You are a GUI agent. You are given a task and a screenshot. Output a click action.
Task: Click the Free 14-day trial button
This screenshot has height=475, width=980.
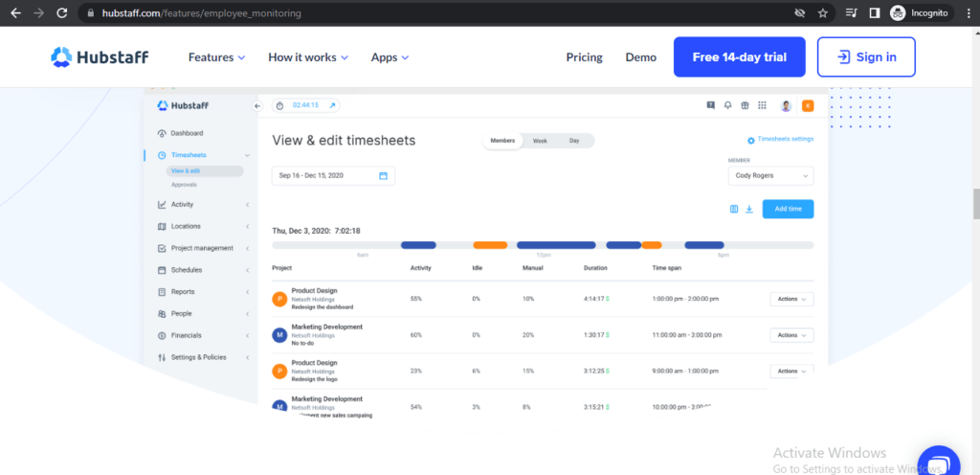click(740, 57)
